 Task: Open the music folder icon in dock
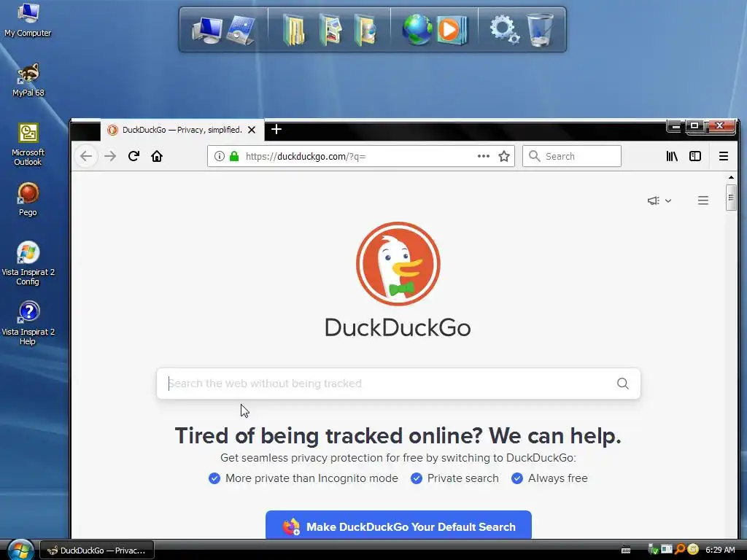(365, 29)
